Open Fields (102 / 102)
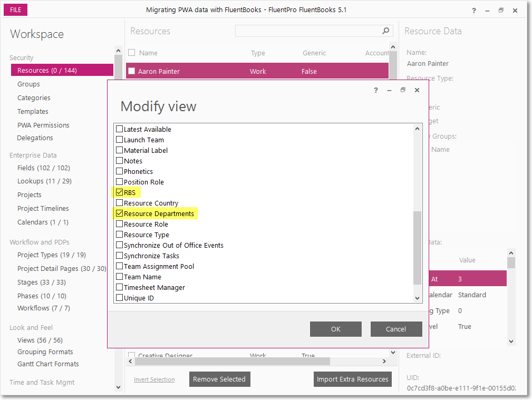 tap(44, 168)
